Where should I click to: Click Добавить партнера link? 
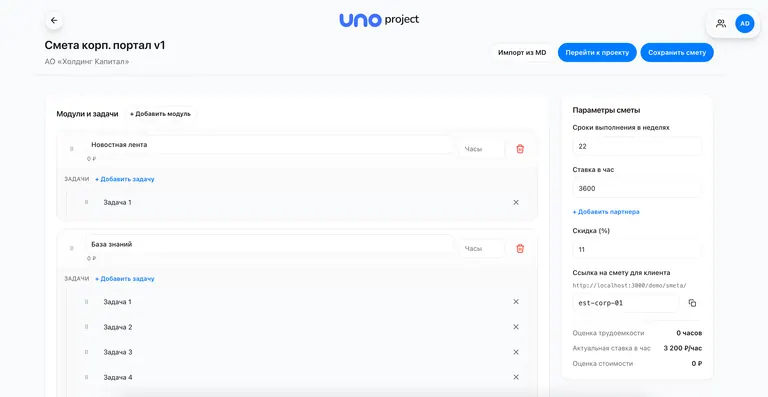click(x=606, y=212)
